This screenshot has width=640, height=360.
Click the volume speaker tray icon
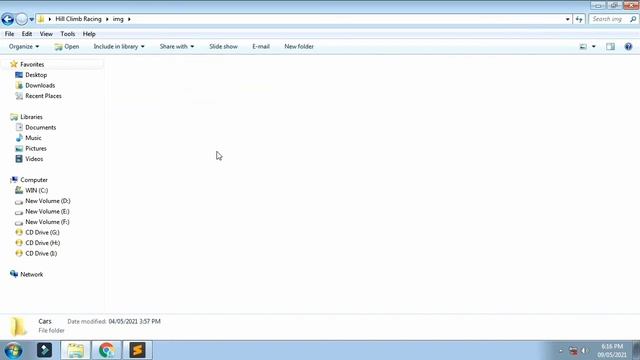(x=584, y=351)
